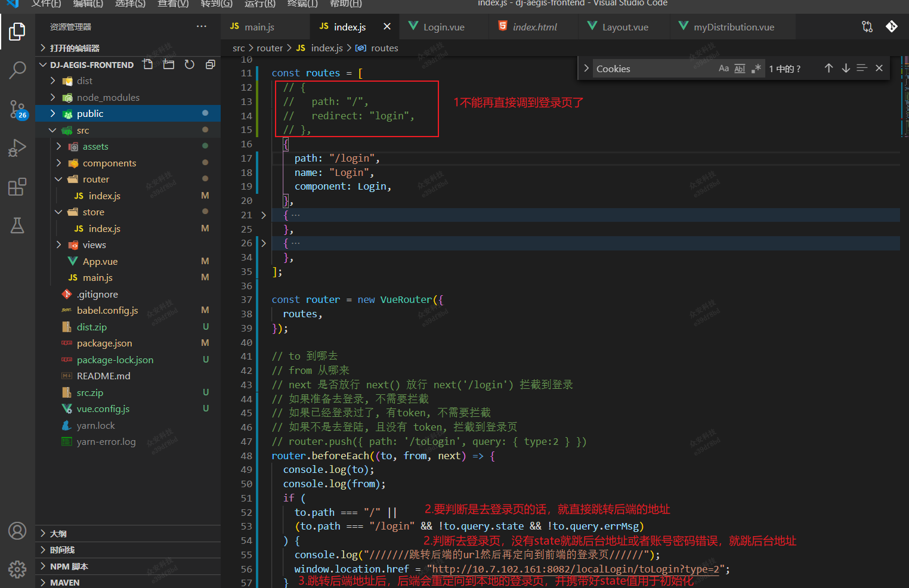
Task: Expand the MAVEN section
Action: click(128, 582)
